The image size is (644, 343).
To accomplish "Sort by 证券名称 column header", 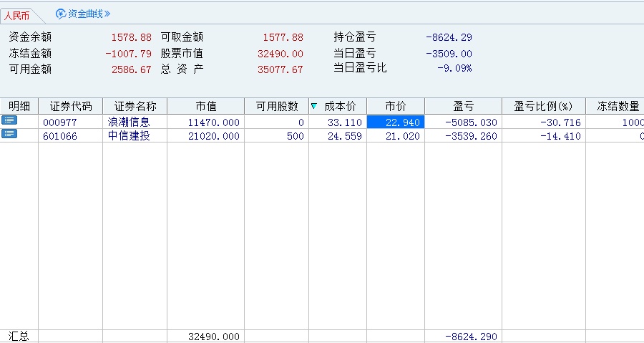I will click(135, 107).
